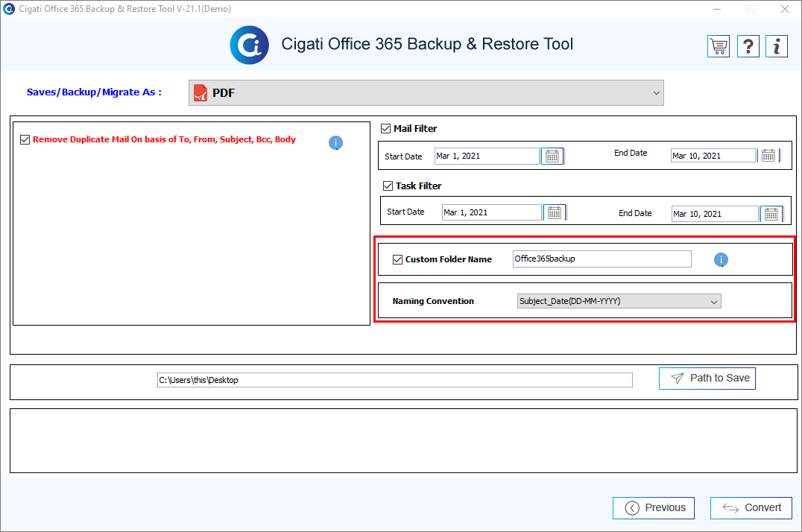Click the Cigati logo in header
802x532 pixels.
[x=249, y=45]
